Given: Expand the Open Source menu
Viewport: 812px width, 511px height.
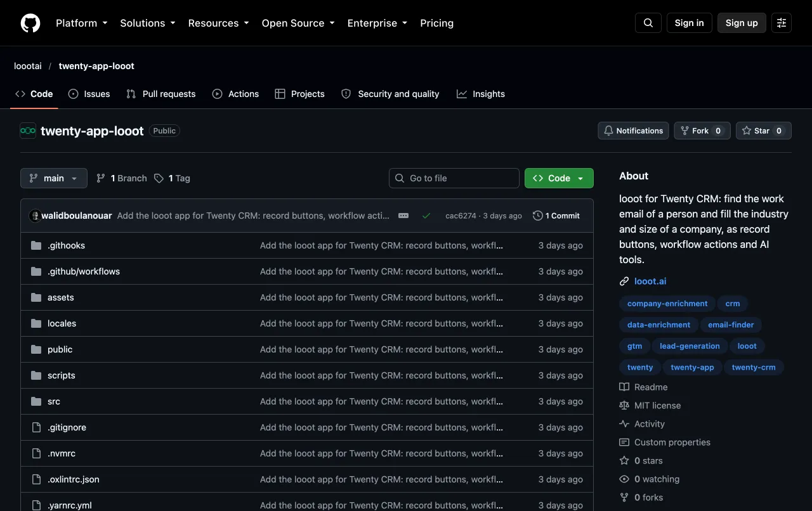Looking at the screenshot, I should click(298, 23).
